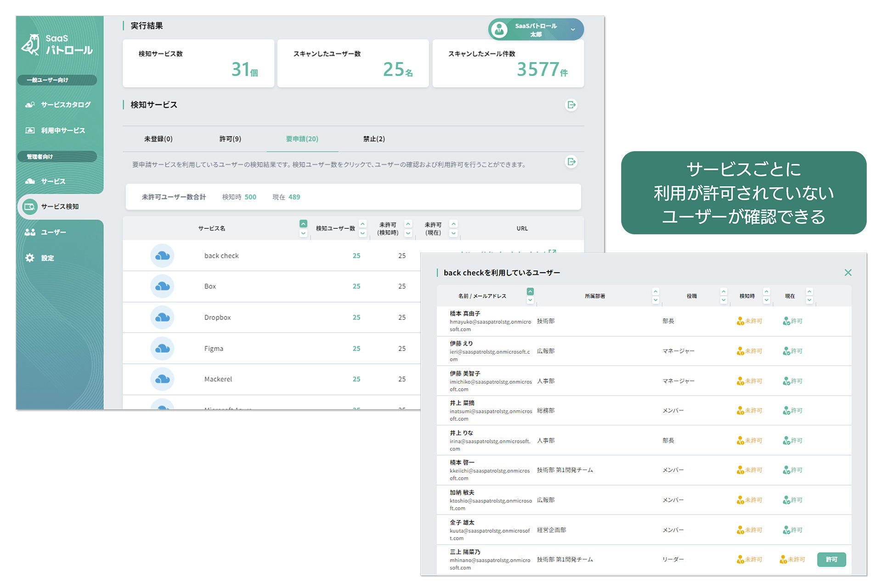Image resolution: width=882 pixels, height=588 pixels.
Task: Switch to the 許可(9) tab
Action: point(231,139)
